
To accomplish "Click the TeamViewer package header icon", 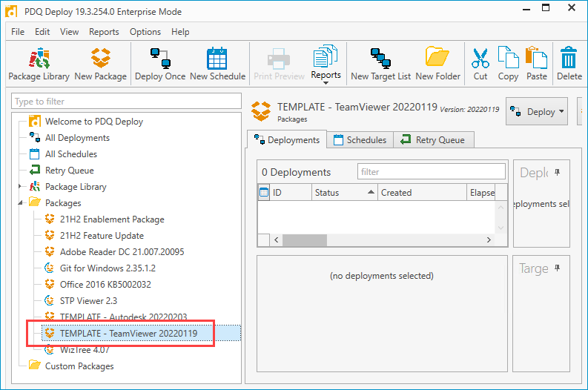I will click(261, 111).
